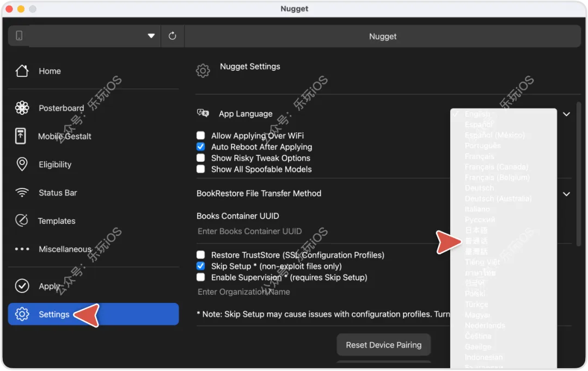Screen dimensions: 588x371
Task: Click Reset Device Pairing button
Action: (x=384, y=345)
